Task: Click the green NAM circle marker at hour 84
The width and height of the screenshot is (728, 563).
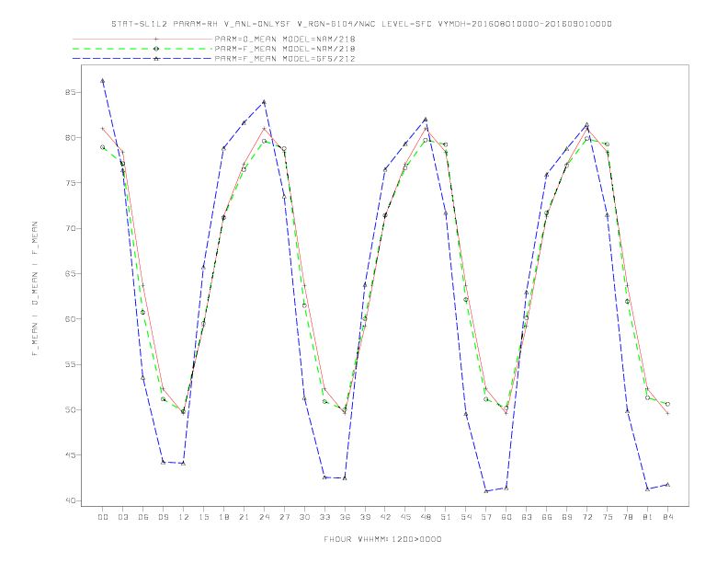Action: (667, 404)
